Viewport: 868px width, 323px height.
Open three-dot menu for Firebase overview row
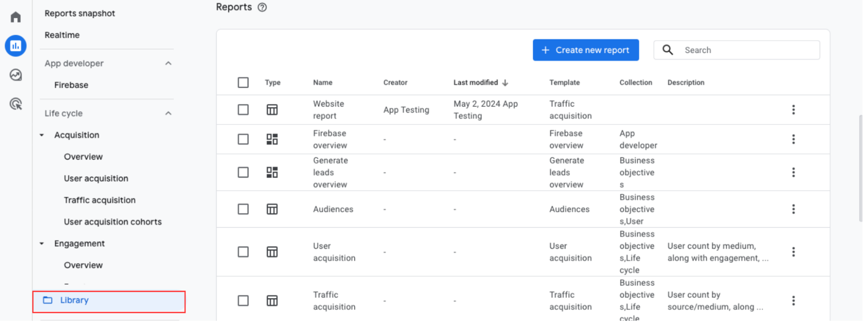793,139
